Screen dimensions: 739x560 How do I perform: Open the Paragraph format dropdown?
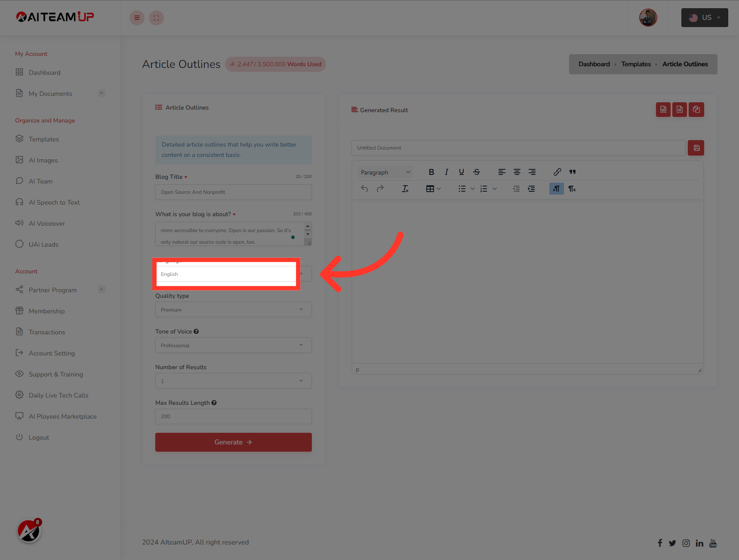385,172
